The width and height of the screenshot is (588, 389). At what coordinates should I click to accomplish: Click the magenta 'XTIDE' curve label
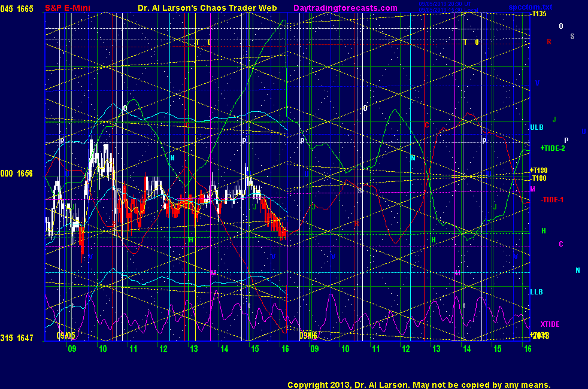point(550,324)
